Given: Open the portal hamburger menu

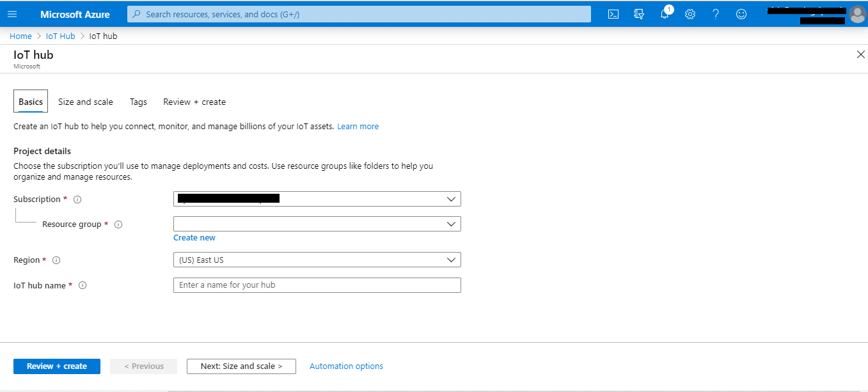Looking at the screenshot, I should [x=12, y=14].
